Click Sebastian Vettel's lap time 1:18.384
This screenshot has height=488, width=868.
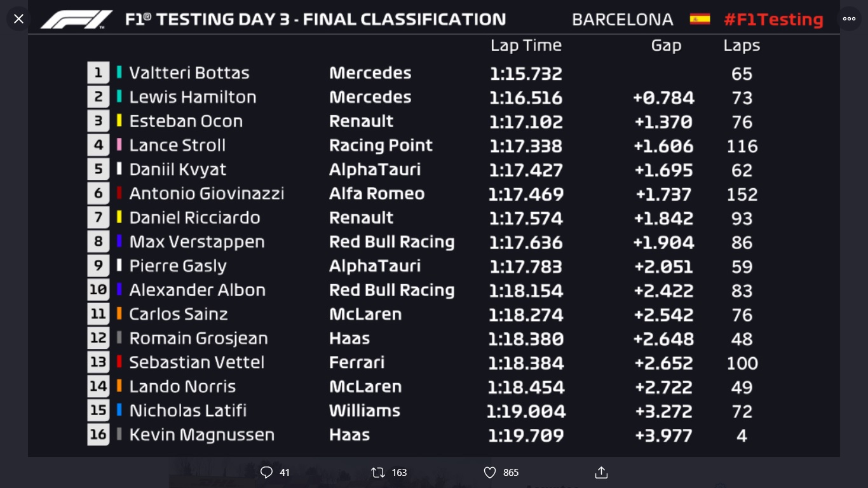pos(526,363)
